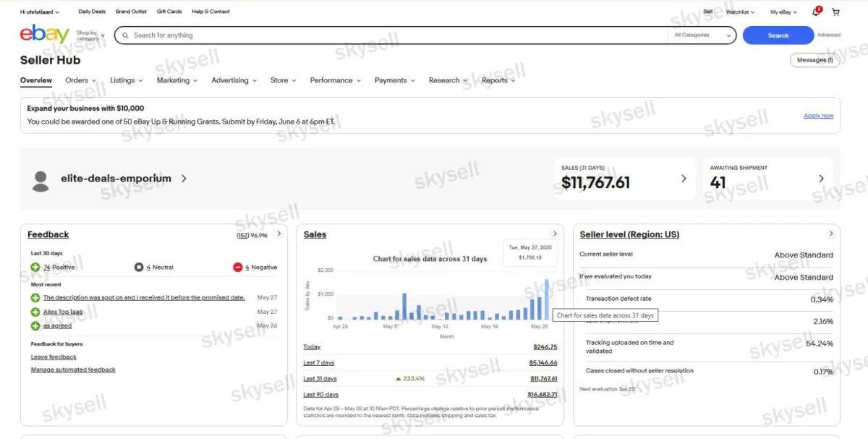Open Seller level (Region: US) heading

[629, 234]
